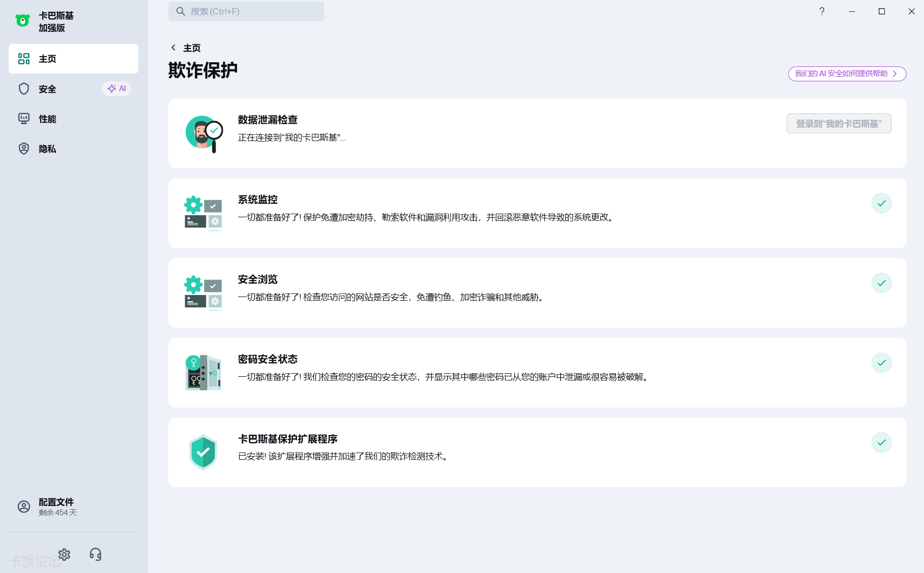This screenshot has height=573, width=924.
Task: Select the 密码安全状态 card title
Action: coord(268,359)
